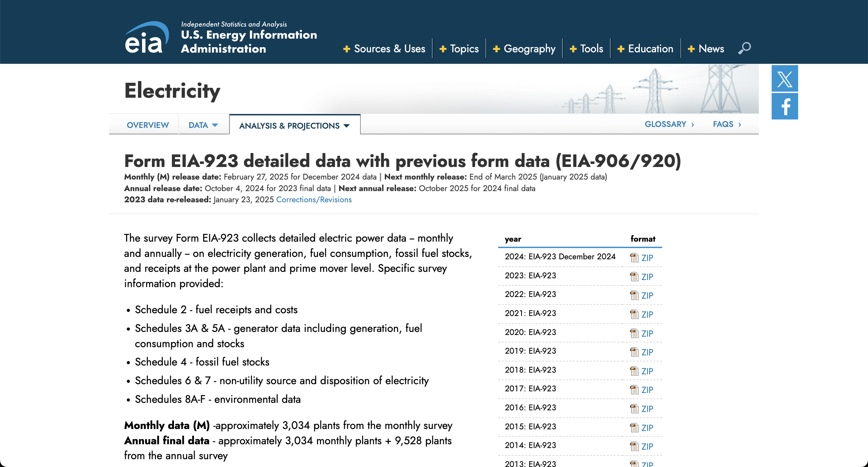Click ZIP file icon for 2015 EIA-923
868x467 pixels.
634,428
